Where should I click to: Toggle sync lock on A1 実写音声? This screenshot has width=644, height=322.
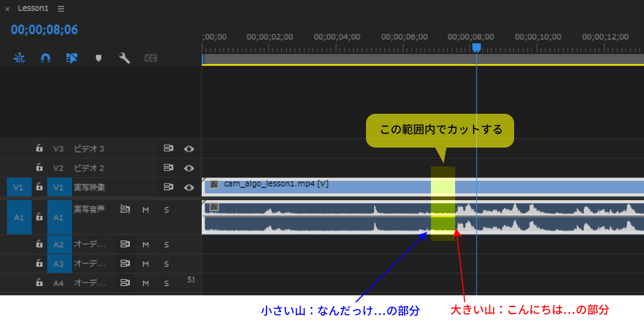[x=125, y=209]
